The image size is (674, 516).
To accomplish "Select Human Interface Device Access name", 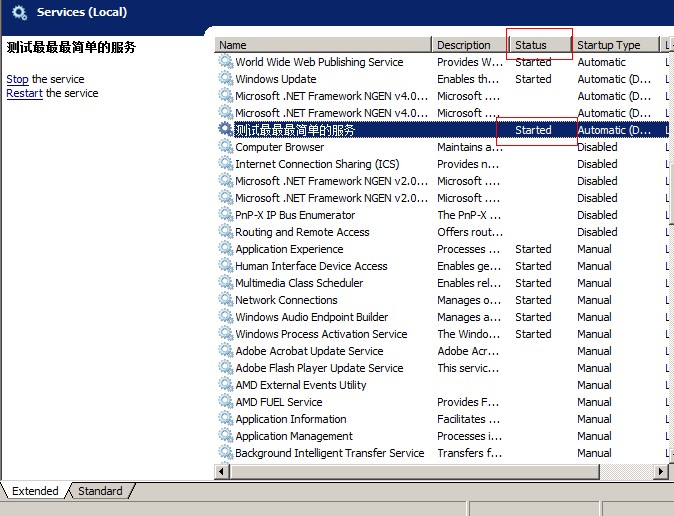I will pos(311,266).
